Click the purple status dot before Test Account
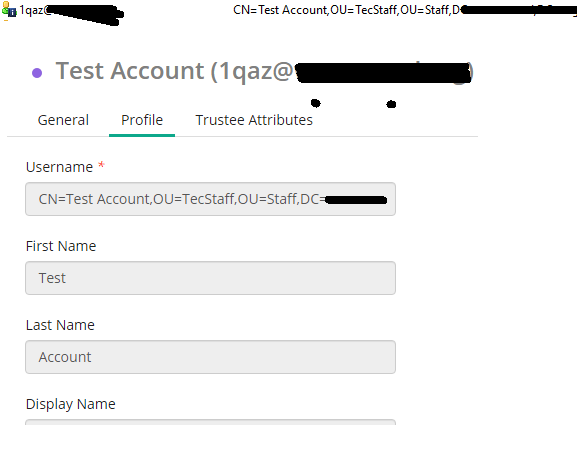 pos(37,73)
